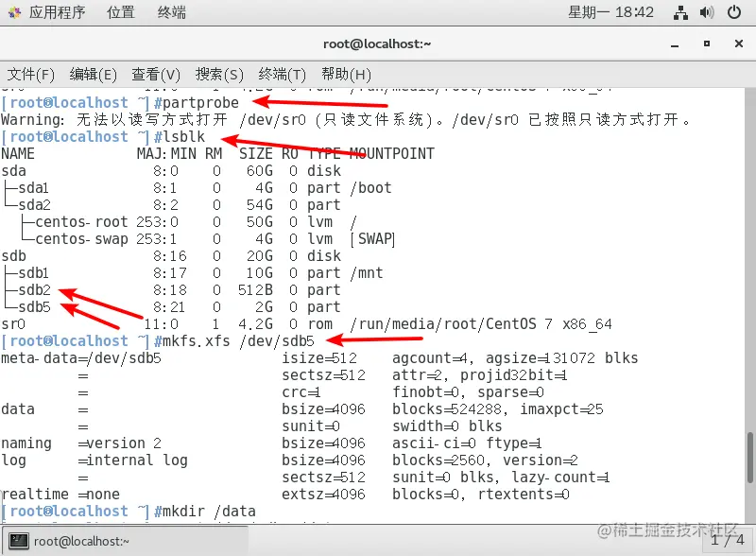Click the agcount=4, agsize=131072 blks text
The height and width of the screenshot is (556, 756).
coord(515,358)
